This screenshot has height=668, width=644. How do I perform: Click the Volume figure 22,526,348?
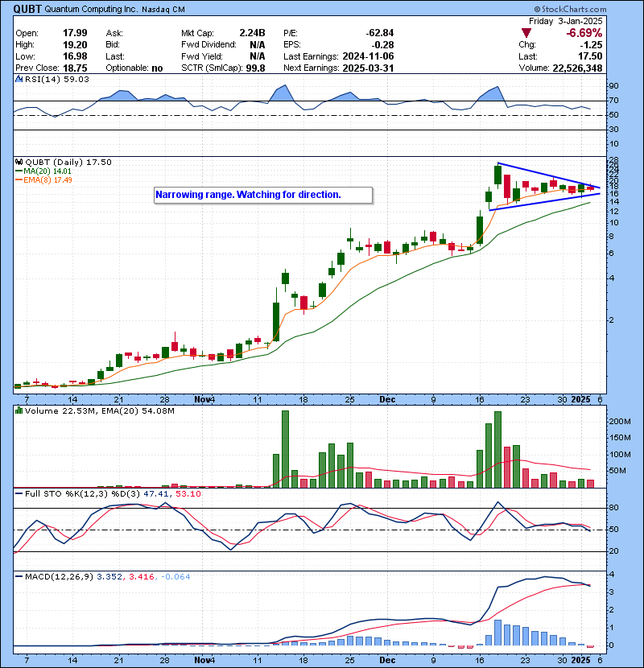[577, 68]
